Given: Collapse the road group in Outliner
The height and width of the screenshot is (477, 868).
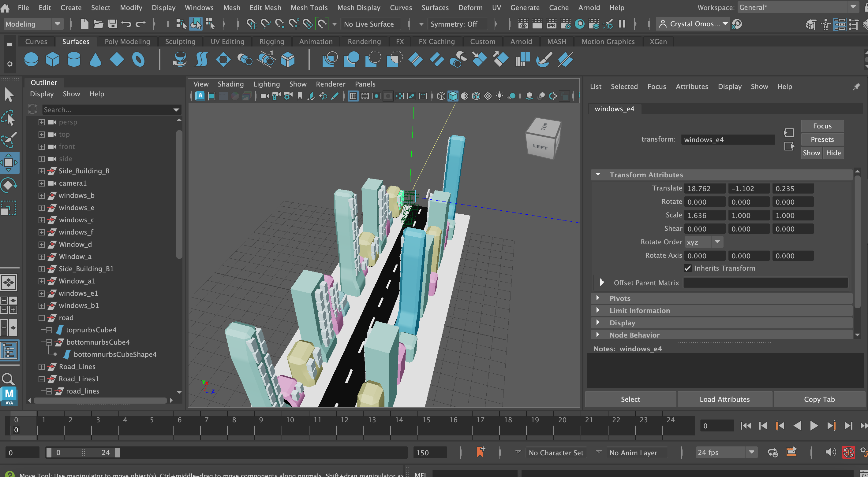Looking at the screenshot, I should (x=41, y=318).
